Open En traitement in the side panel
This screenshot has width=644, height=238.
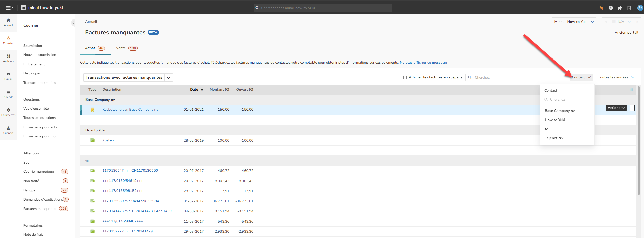click(34, 64)
